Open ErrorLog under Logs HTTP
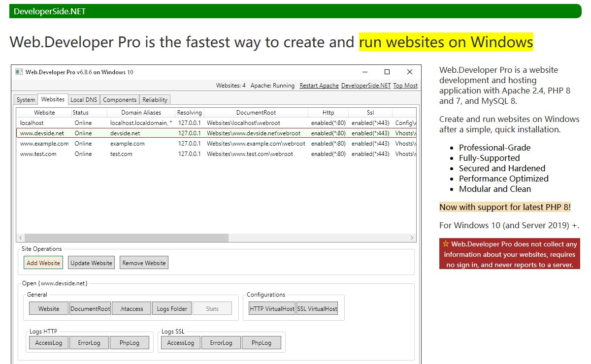This screenshot has width=591, height=364. [x=89, y=342]
